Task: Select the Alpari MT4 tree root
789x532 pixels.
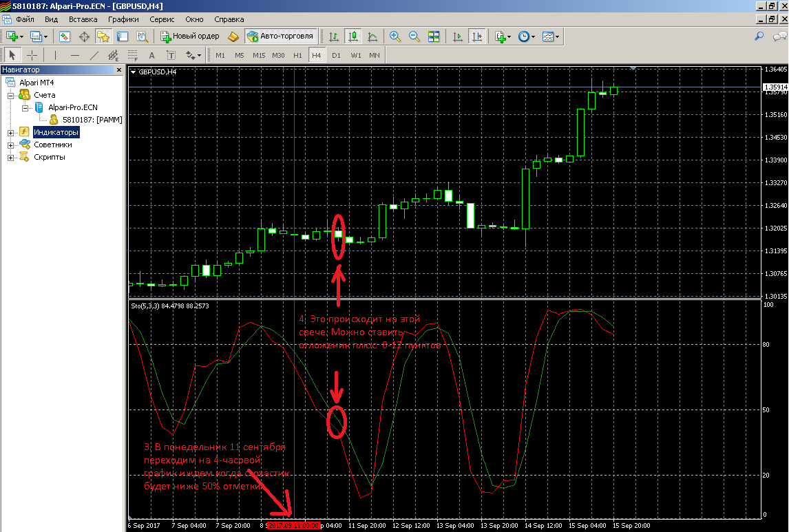Action: coord(36,83)
